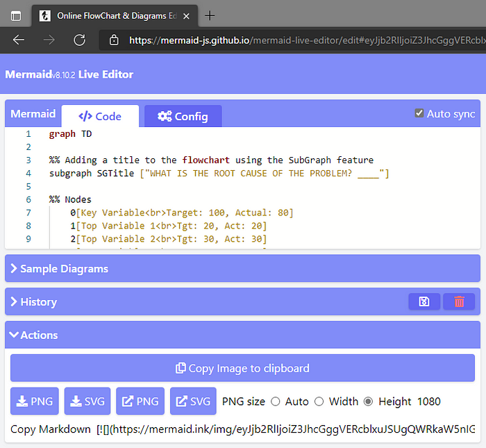Switch to the Config tab

(x=183, y=116)
